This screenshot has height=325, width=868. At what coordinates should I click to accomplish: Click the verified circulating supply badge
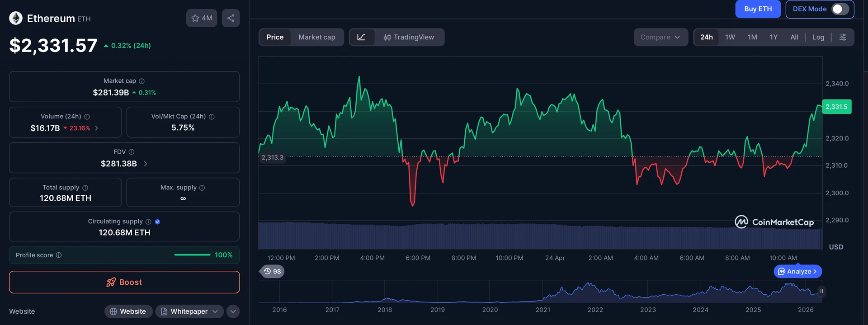tap(157, 221)
